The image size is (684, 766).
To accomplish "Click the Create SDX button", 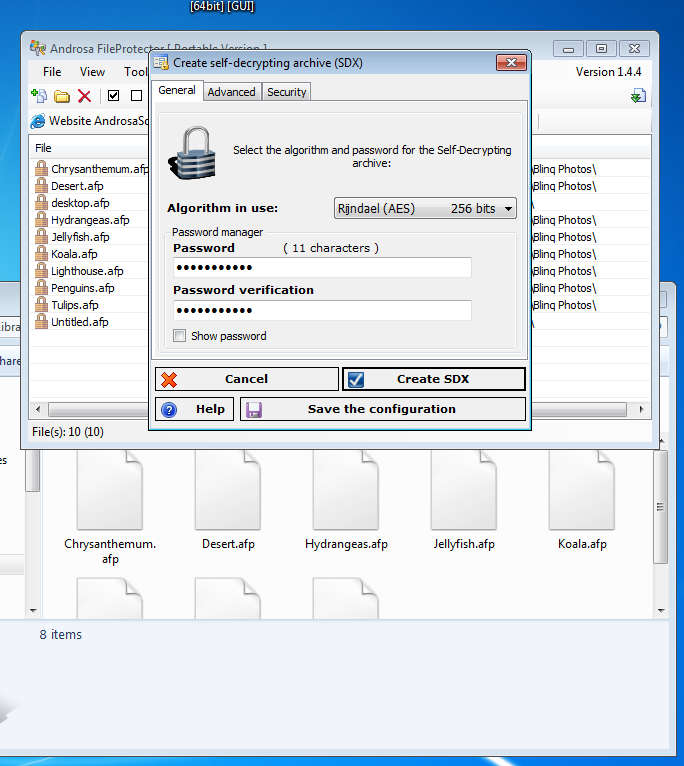I will click(434, 379).
